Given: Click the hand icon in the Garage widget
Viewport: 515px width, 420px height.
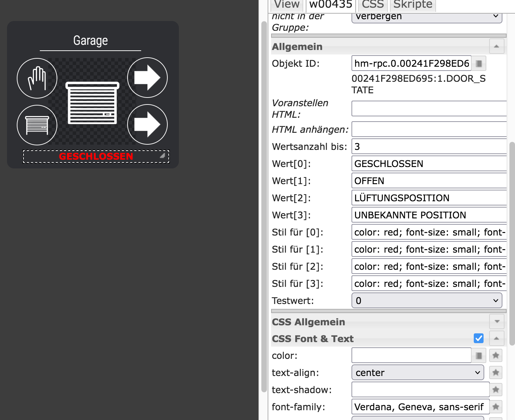Looking at the screenshot, I should 37,78.
